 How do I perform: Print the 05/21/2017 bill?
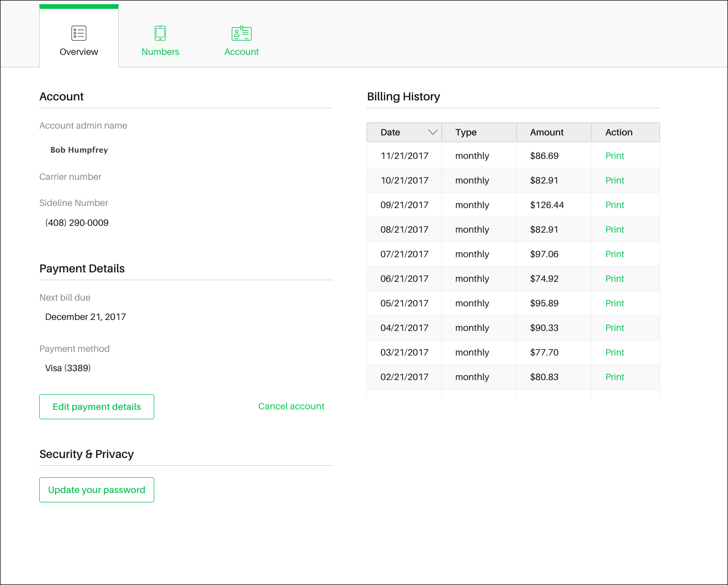point(615,303)
